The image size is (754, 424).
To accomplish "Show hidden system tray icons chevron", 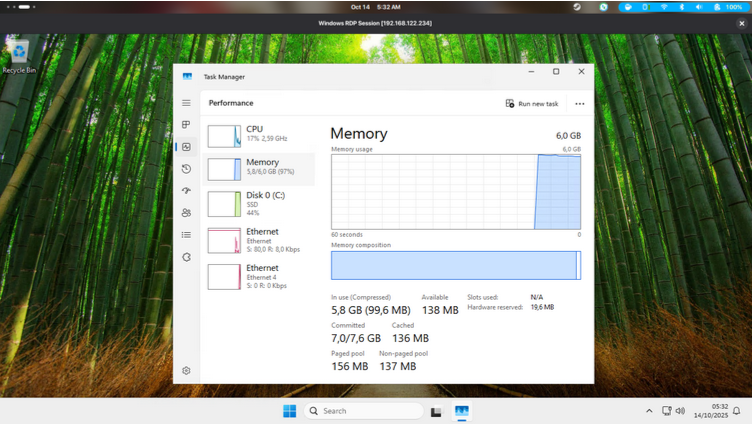I will tap(649, 411).
